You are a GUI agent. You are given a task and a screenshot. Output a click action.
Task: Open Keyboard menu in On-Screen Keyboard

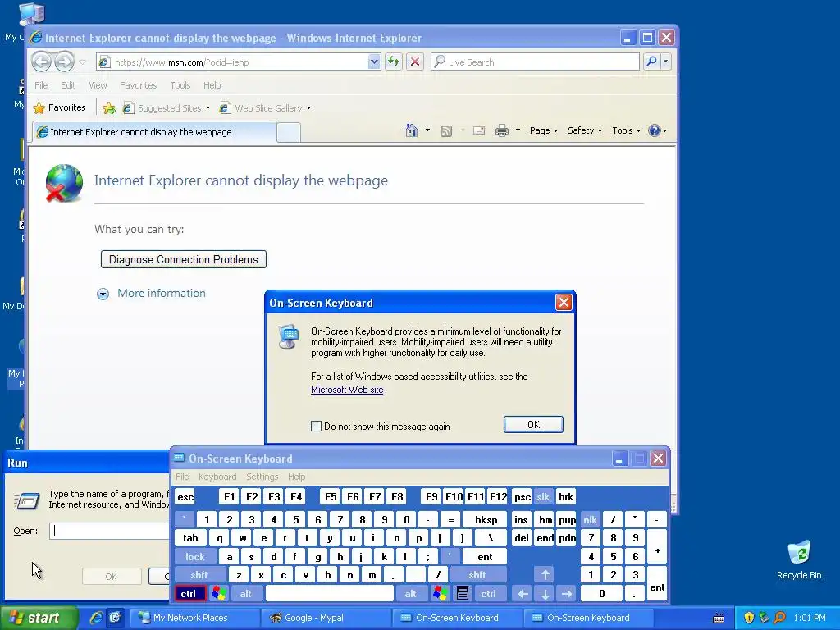(x=217, y=477)
